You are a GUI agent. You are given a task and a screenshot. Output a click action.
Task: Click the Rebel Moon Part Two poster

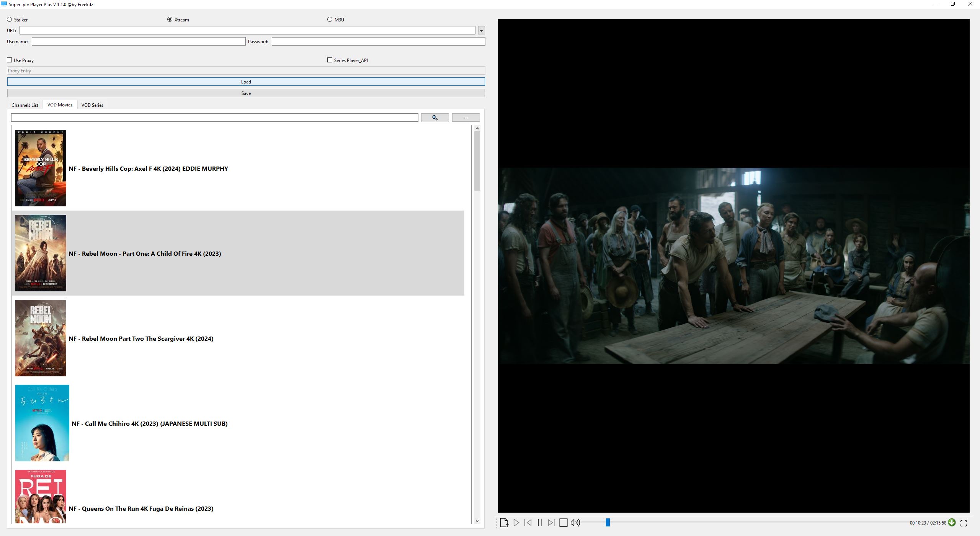(41, 338)
